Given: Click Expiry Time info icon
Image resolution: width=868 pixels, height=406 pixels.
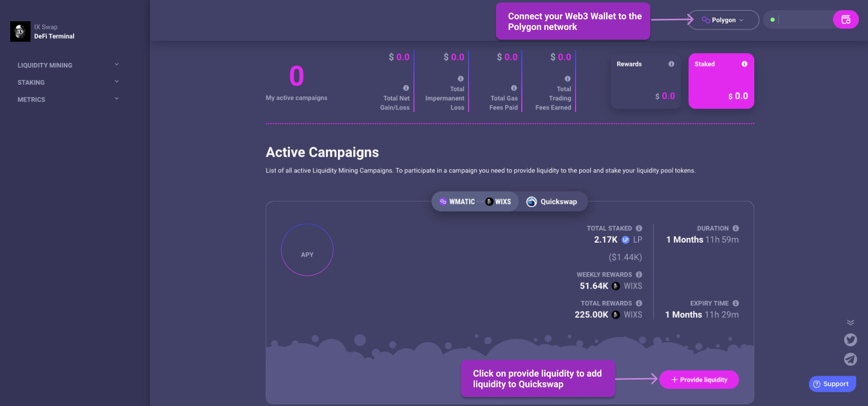Looking at the screenshot, I should 736,303.
